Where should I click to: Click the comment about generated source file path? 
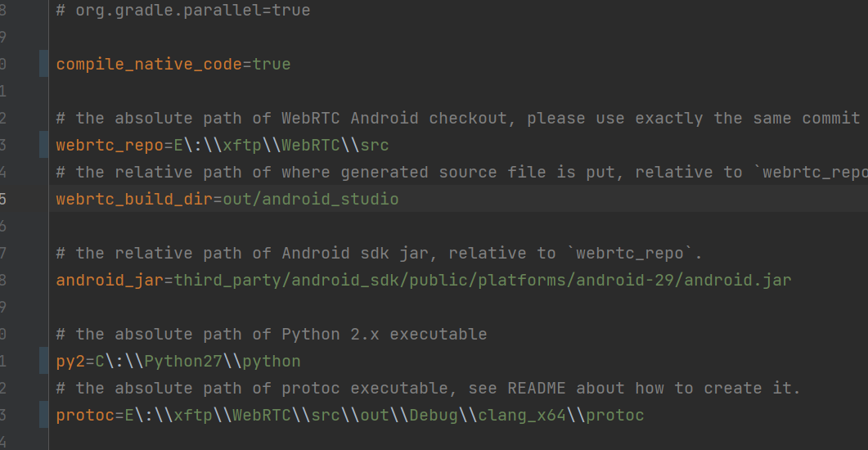tap(461, 172)
